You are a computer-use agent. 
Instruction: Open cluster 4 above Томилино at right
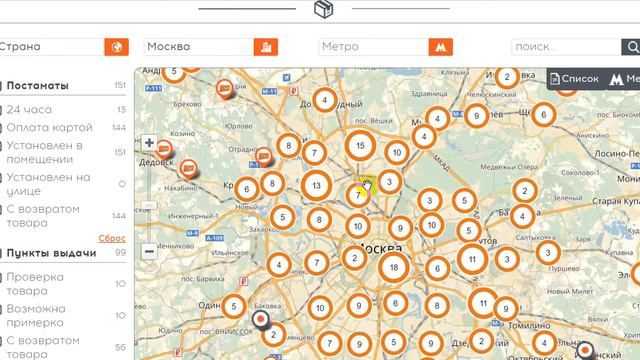(544, 343)
